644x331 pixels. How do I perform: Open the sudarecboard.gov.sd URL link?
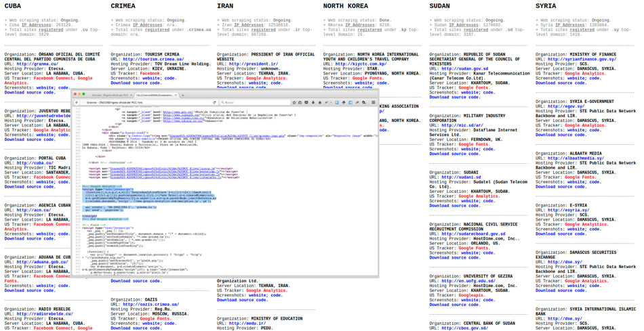coord(474,234)
